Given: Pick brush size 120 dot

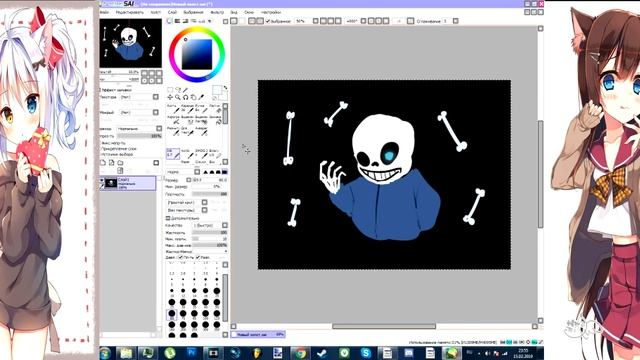Looking at the screenshot, I should tap(217, 313).
